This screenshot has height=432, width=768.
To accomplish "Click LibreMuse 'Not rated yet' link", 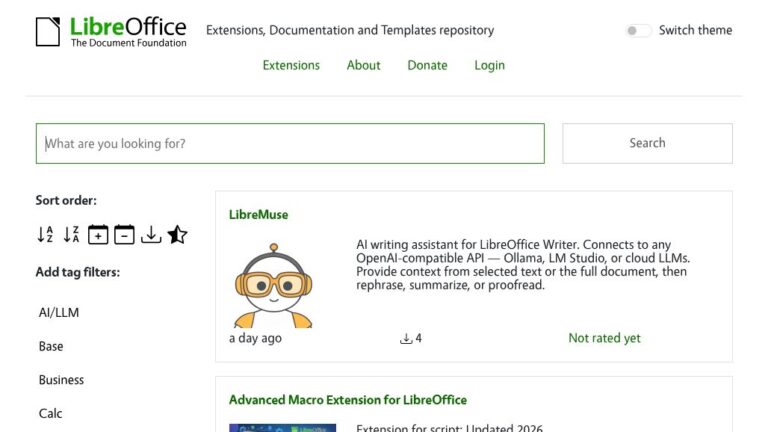I will [x=604, y=338].
